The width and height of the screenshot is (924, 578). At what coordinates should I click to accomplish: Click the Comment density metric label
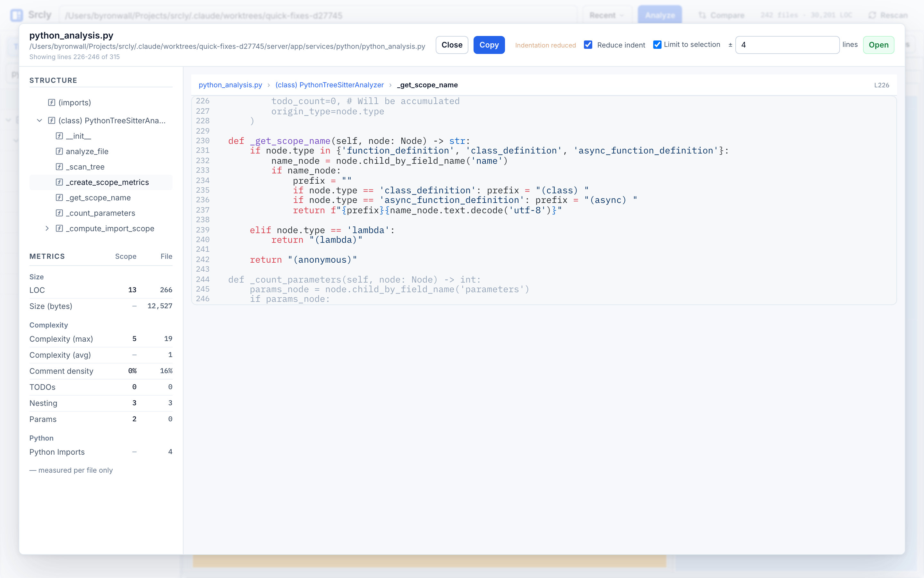[61, 371]
